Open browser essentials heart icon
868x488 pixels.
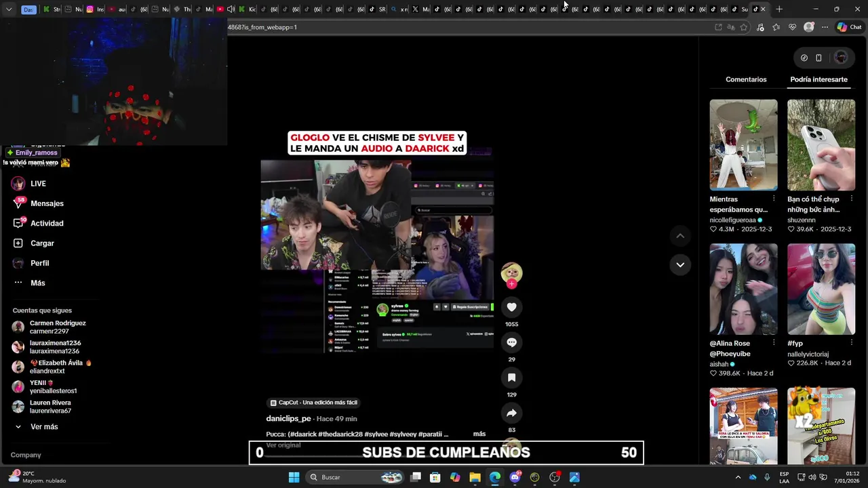coord(793,27)
